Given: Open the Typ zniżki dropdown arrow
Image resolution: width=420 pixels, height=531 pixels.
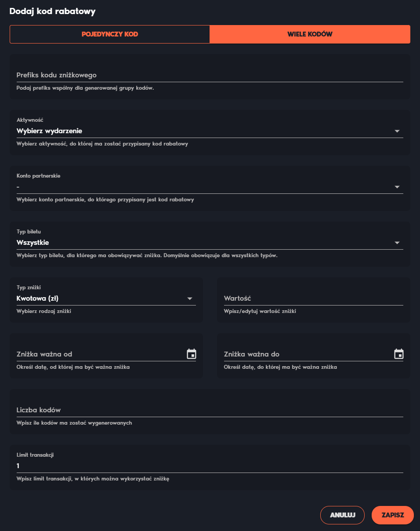Looking at the screenshot, I should pos(190,298).
